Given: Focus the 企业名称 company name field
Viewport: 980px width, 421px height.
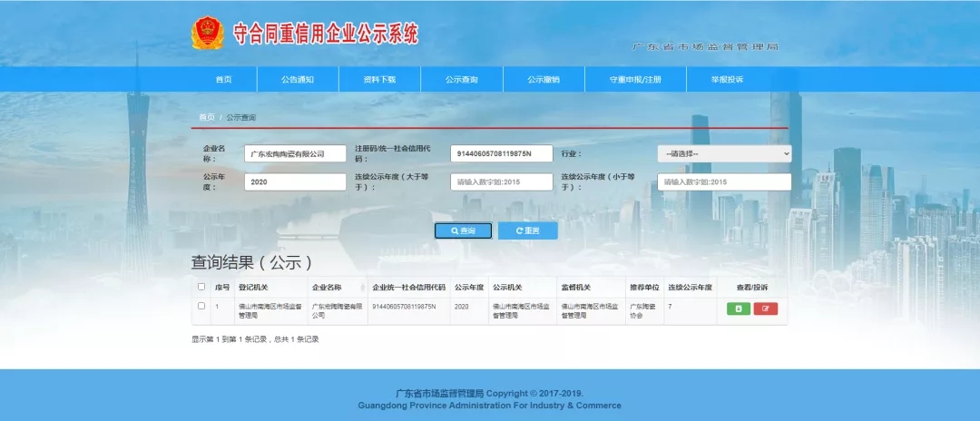Looking at the screenshot, I should [x=295, y=154].
